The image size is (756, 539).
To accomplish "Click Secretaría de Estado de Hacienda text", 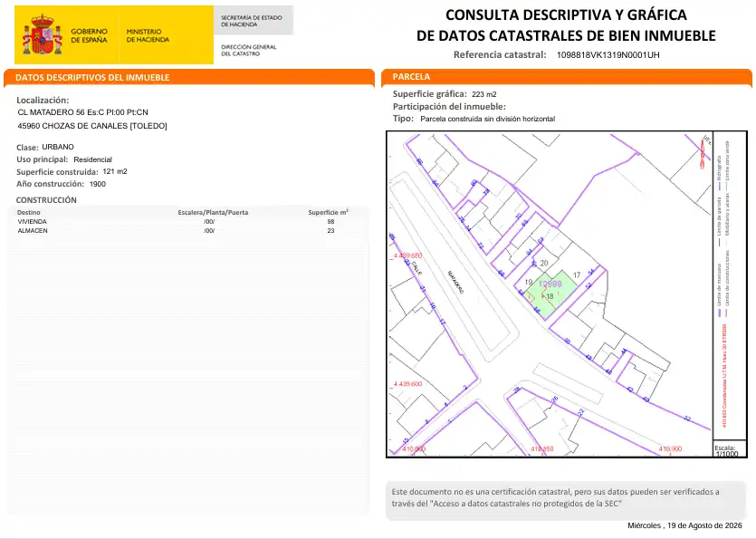I will (x=251, y=21).
